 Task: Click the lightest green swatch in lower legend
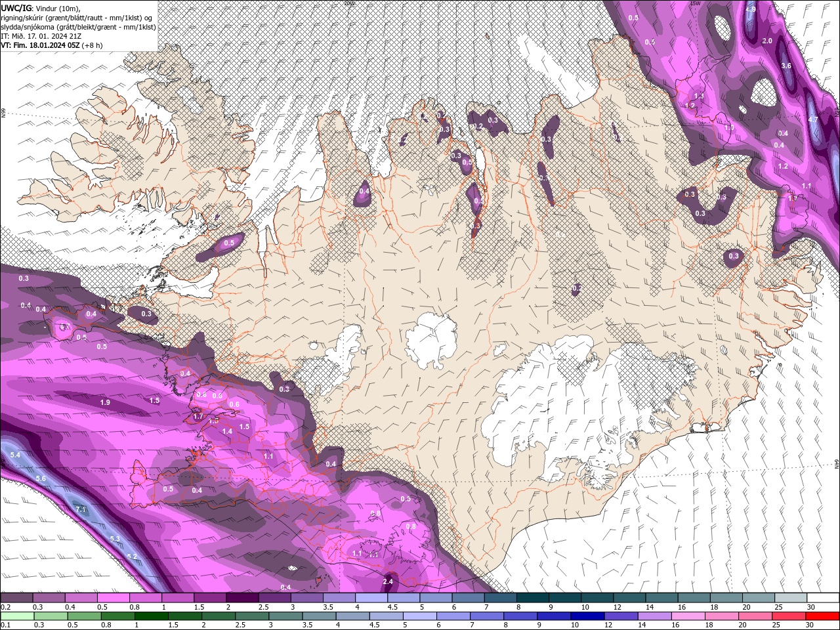tap(17, 616)
